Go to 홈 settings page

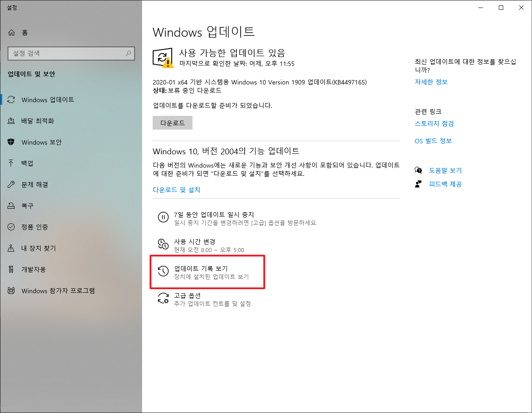[71, 33]
